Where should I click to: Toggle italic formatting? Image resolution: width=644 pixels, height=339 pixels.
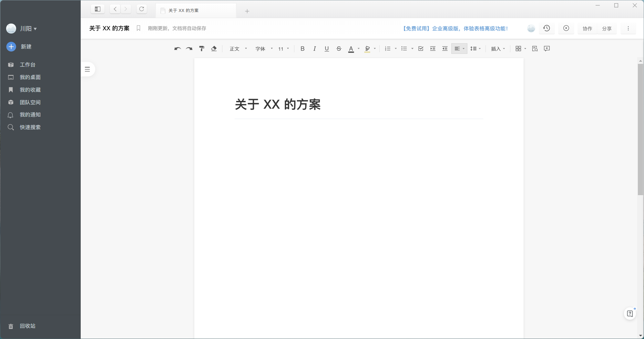pyautogui.click(x=314, y=49)
